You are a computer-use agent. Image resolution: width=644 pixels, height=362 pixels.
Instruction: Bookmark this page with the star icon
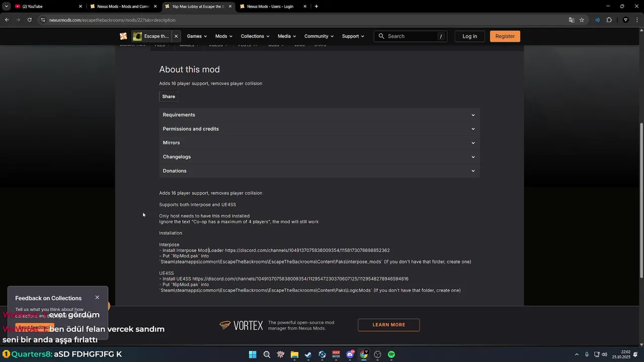[x=582, y=20]
